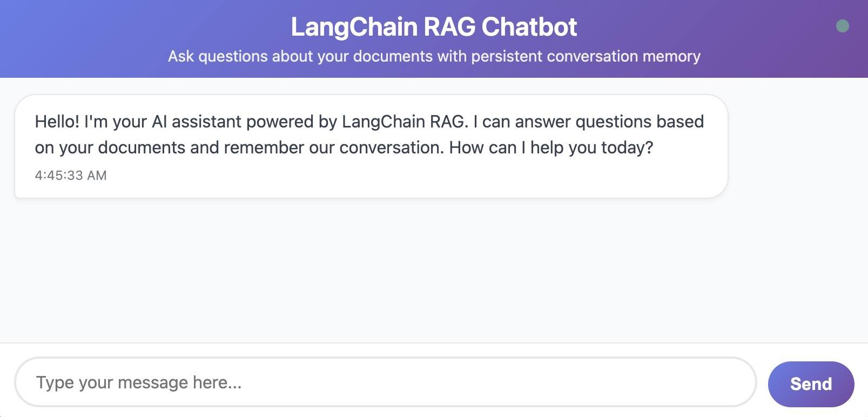Image resolution: width=868 pixels, height=417 pixels.
Task: Click the "Type your message here..." placeholder text
Action: click(139, 382)
